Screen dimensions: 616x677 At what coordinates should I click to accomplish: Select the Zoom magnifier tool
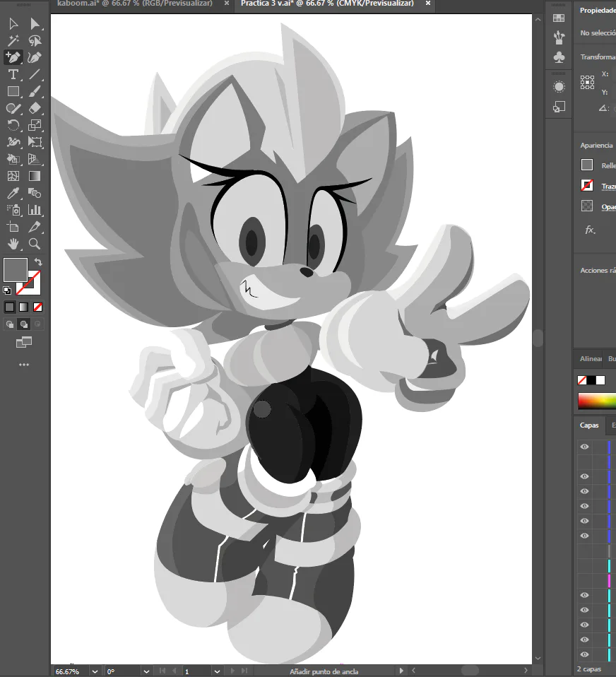click(35, 244)
